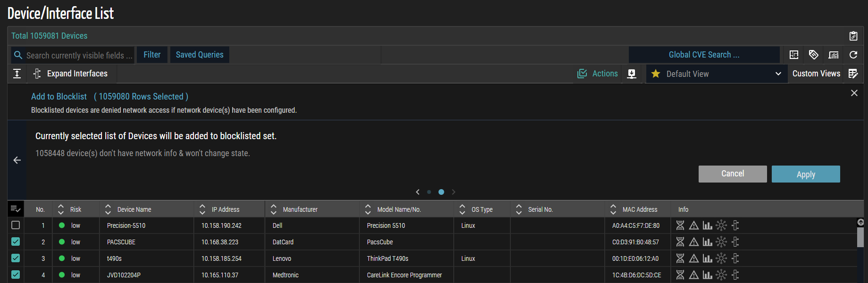Open the Saved Queries tab
The height and width of the screenshot is (283, 868).
[x=200, y=55]
